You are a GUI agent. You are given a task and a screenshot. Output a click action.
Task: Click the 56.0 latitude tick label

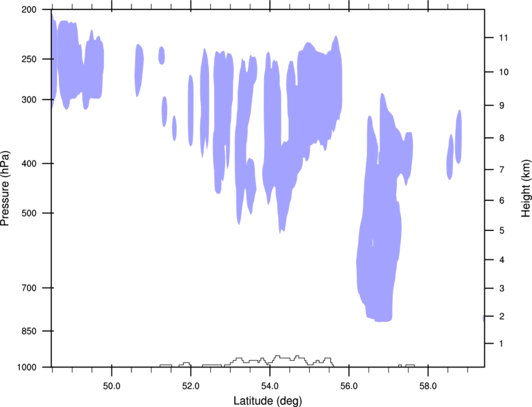[349, 383]
